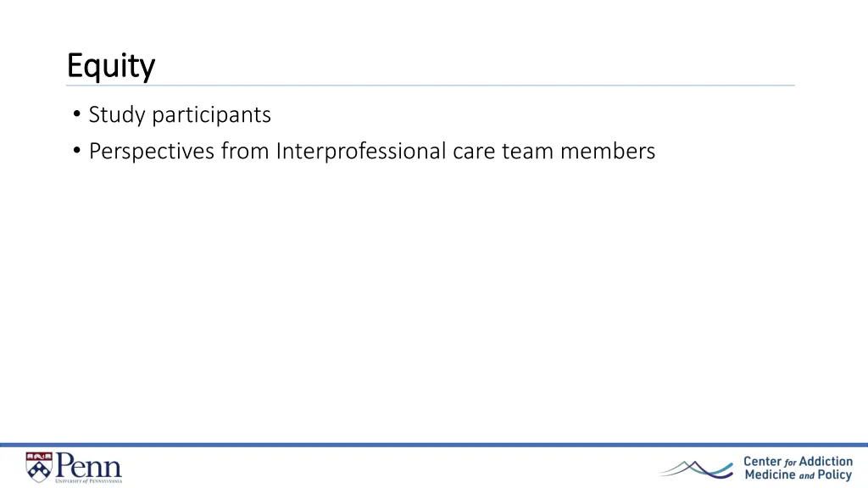Click the Penn wordmark text
The height and width of the screenshot is (488, 868).
click(x=88, y=465)
